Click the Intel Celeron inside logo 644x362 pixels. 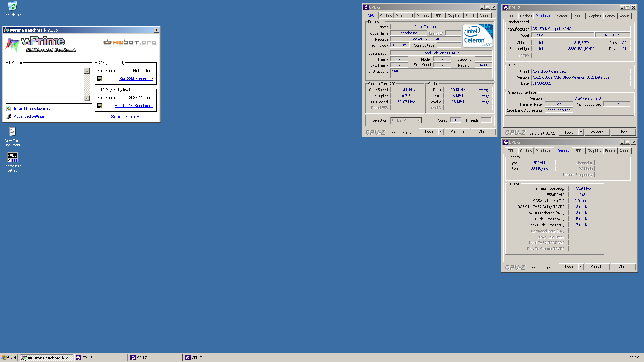[x=478, y=36]
